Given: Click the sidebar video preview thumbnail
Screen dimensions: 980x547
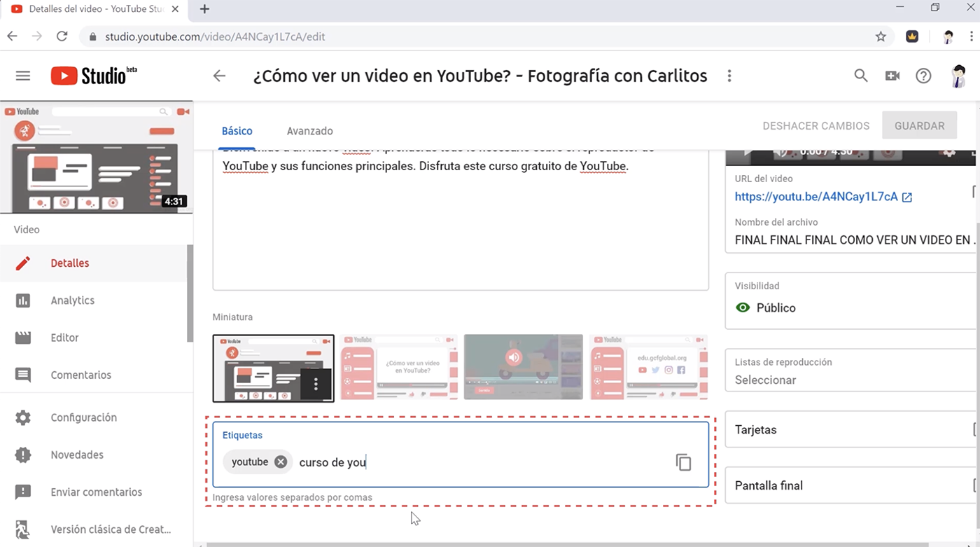Looking at the screenshot, I should coord(97,158).
